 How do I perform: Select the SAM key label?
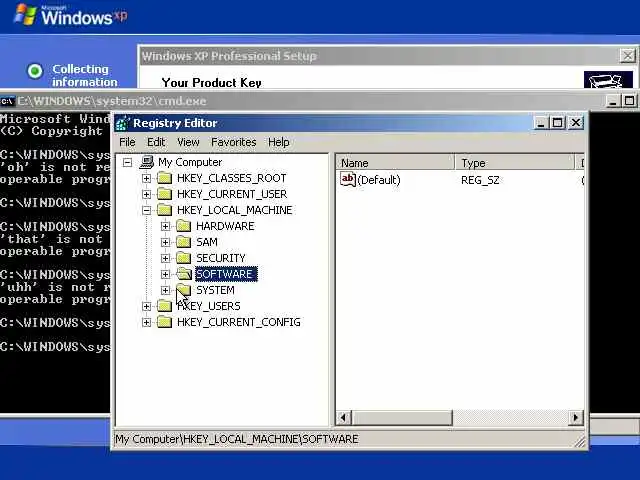207,242
